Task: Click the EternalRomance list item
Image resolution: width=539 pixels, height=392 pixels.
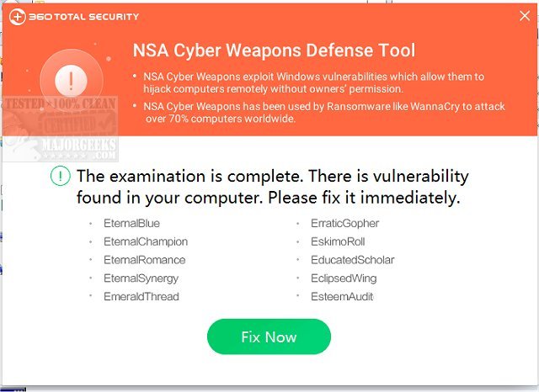Action: click(143, 260)
